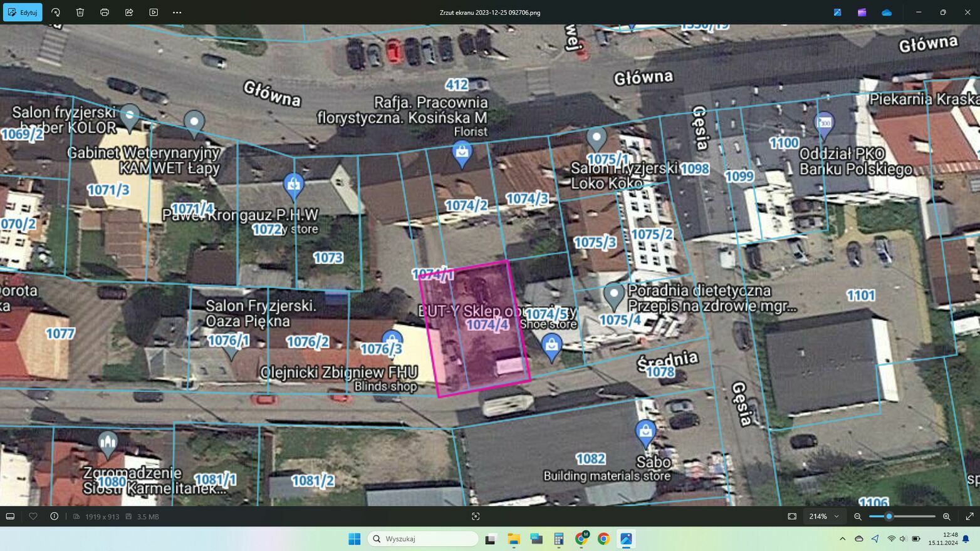Open the three-dots more options menu
This screenshot has width=980, height=551.
point(177,13)
